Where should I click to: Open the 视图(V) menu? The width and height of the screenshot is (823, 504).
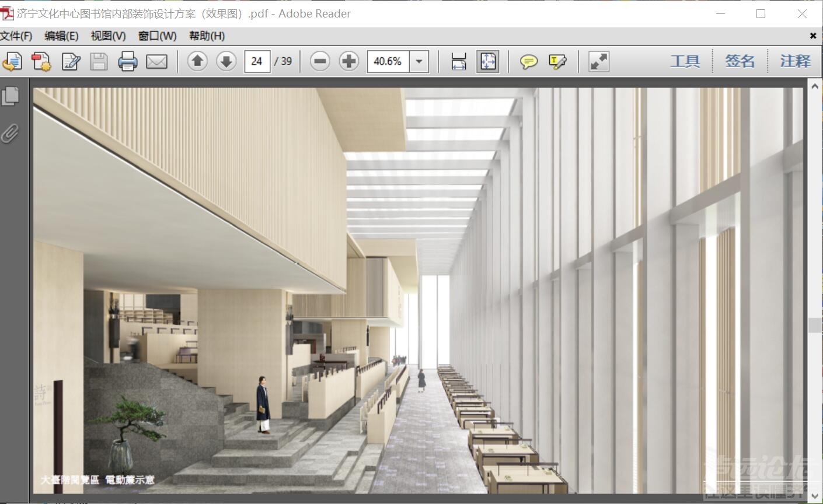(108, 36)
